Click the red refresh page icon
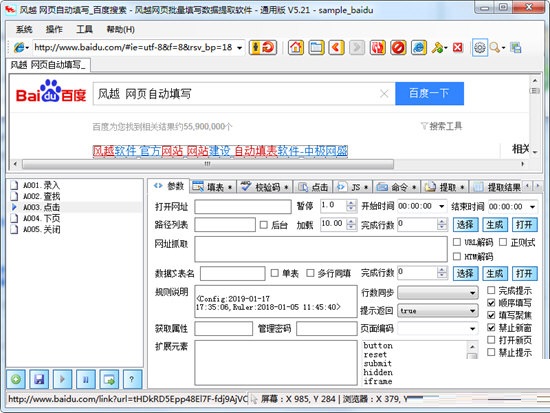Screen dimensions: 550x413 pos(377,47)
